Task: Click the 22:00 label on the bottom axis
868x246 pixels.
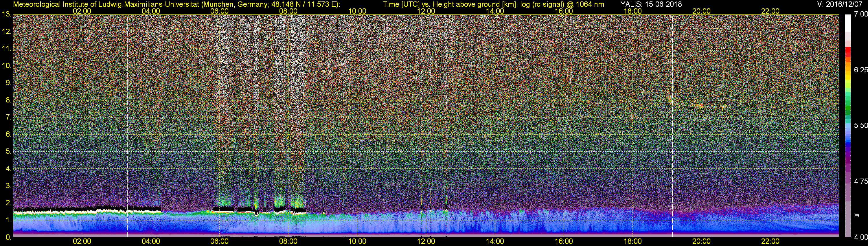Action: (x=770, y=242)
